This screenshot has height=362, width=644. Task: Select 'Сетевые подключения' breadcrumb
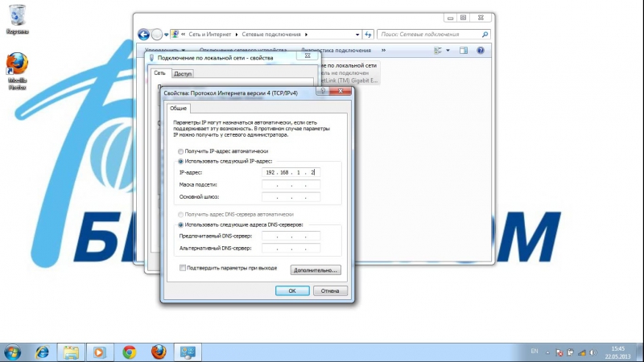271,35
